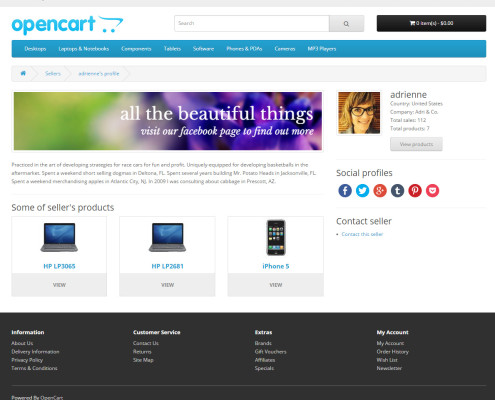
Task: Click the HP LP3065 product image
Action: 59,238
